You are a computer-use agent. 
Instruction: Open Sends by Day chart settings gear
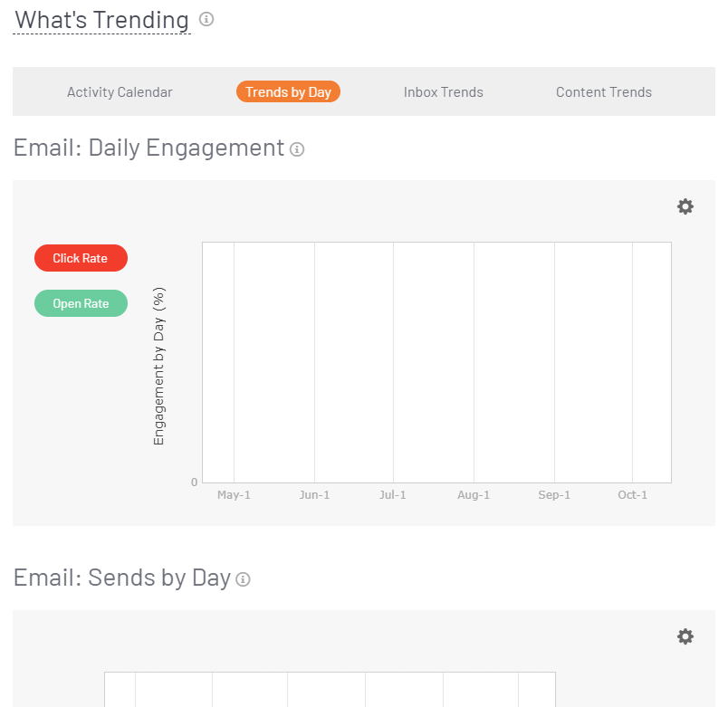685,636
